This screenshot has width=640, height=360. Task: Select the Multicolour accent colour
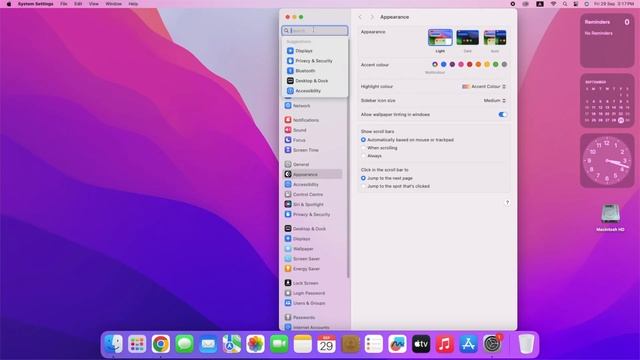tap(435, 64)
